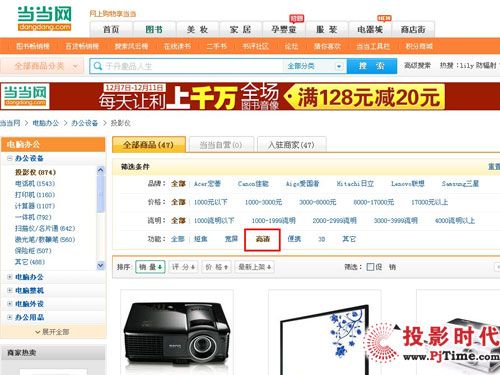
Task: Click the Dangdang logo at top left
Action: [44, 19]
